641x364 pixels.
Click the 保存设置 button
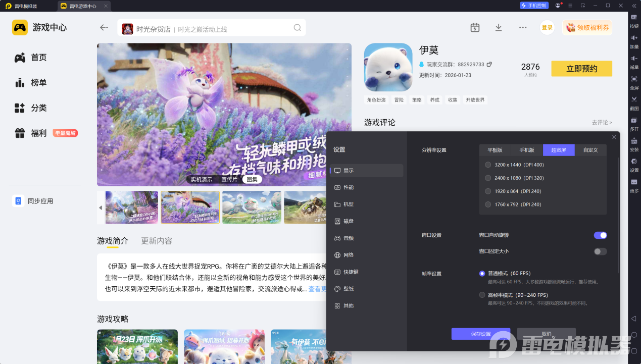click(x=480, y=334)
